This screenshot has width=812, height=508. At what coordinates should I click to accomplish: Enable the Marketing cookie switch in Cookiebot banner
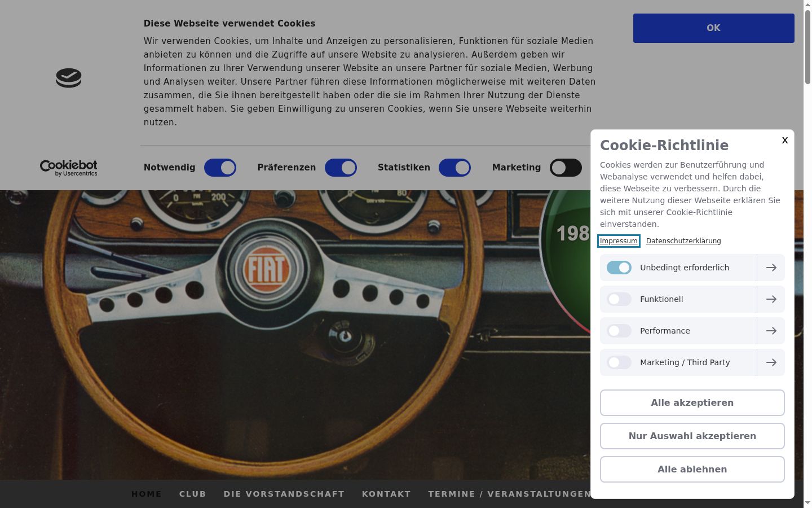click(x=566, y=168)
